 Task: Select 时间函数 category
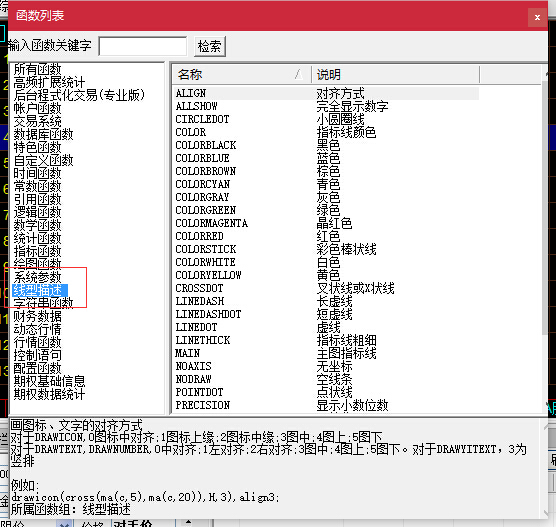37,173
